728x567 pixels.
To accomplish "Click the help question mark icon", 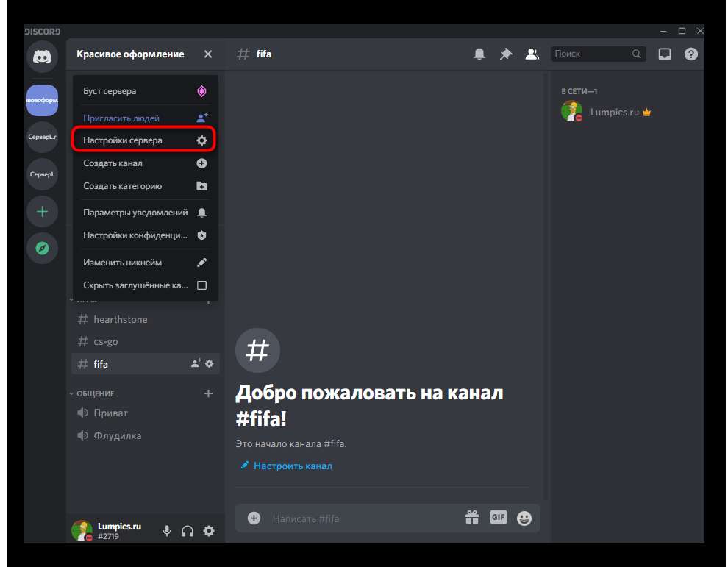I will pos(690,54).
